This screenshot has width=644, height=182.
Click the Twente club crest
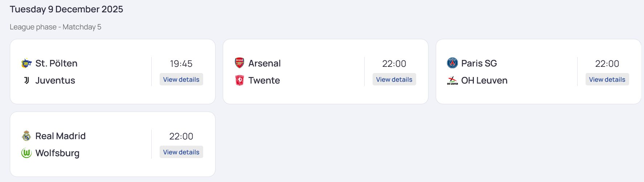point(239,80)
